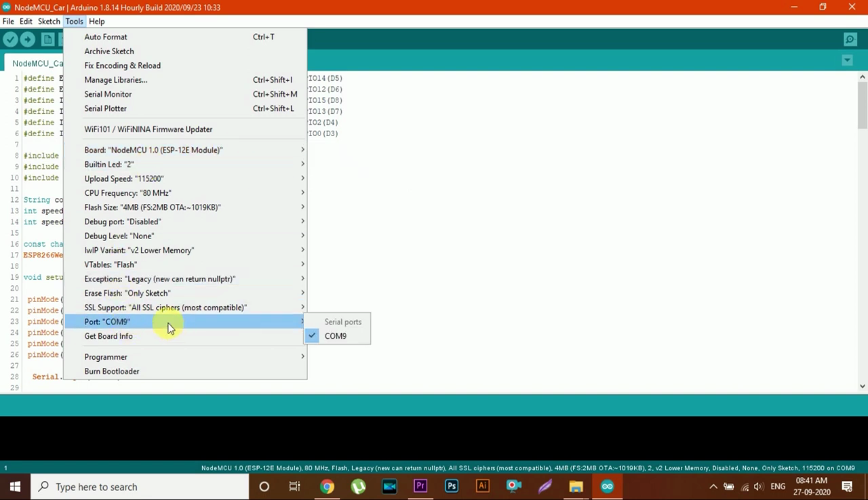This screenshot has width=868, height=500.
Task: Open Adobe Photoshop from taskbar
Action: tap(452, 486)
